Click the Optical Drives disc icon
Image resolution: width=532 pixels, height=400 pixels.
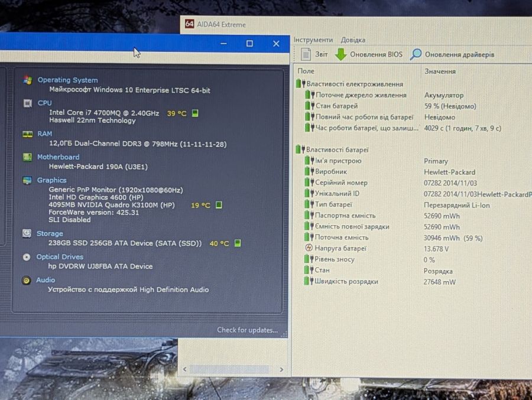pos(27,257)
